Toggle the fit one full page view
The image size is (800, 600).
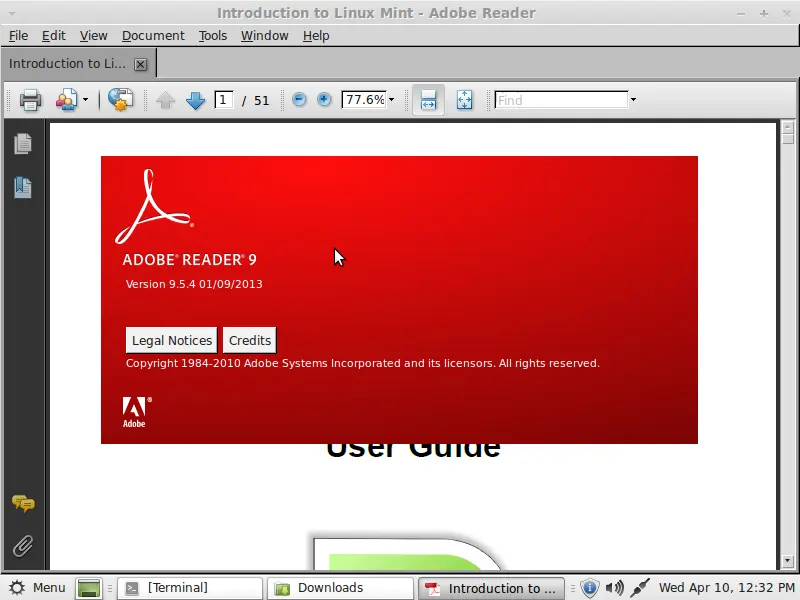coord(464,99)
